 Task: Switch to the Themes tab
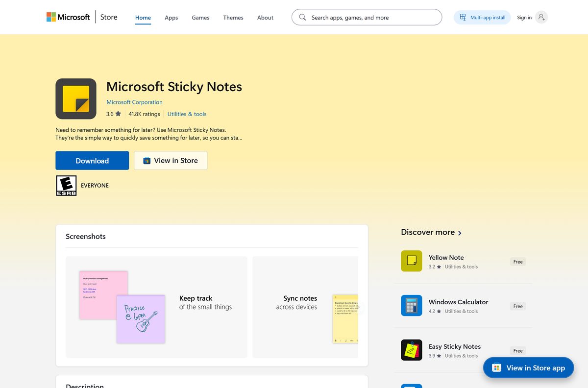point(233,18)
